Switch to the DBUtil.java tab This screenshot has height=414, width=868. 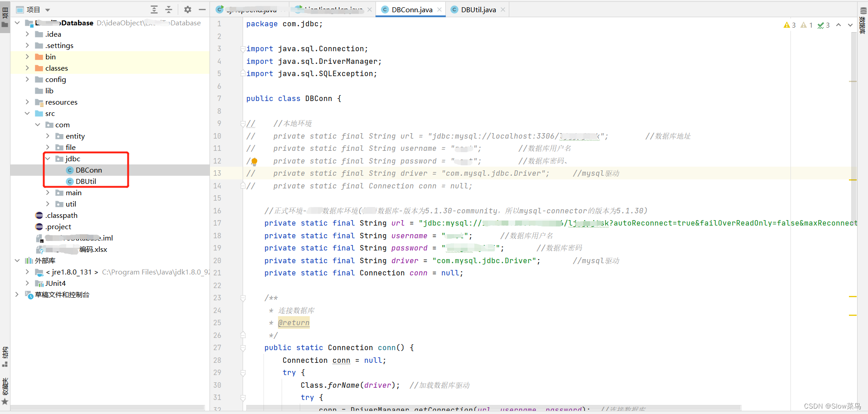pyautogui.click(x=478, y=10)
